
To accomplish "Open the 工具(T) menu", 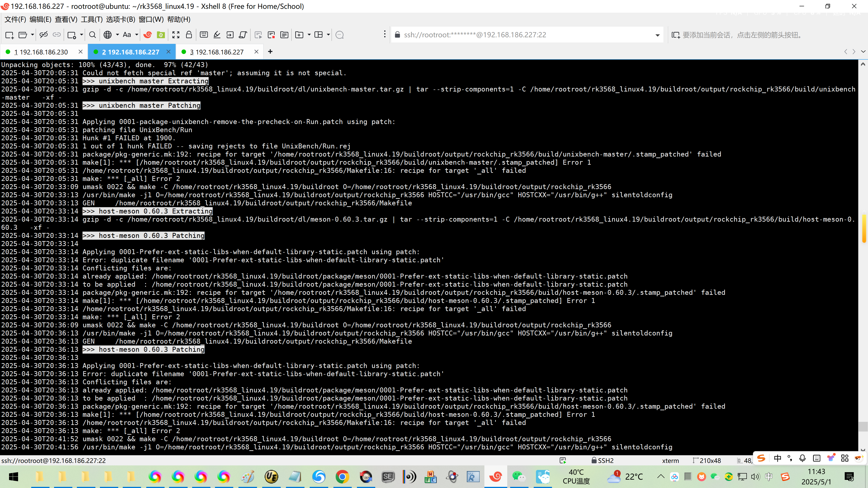I will click(92, 19).
